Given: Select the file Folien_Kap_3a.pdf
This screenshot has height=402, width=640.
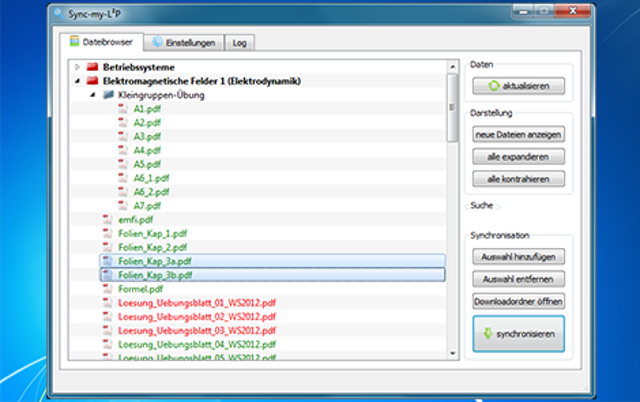Looking at the screenshot, I should coord(155,262).
